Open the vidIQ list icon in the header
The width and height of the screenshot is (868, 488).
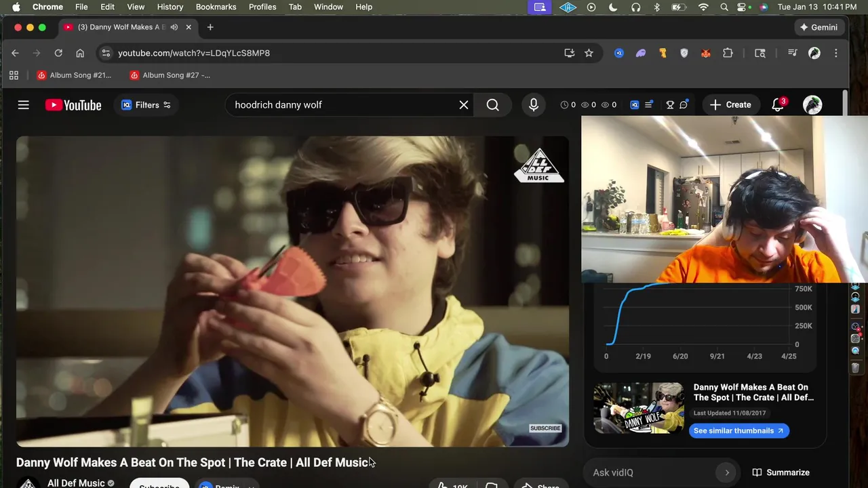pos(649,105)
